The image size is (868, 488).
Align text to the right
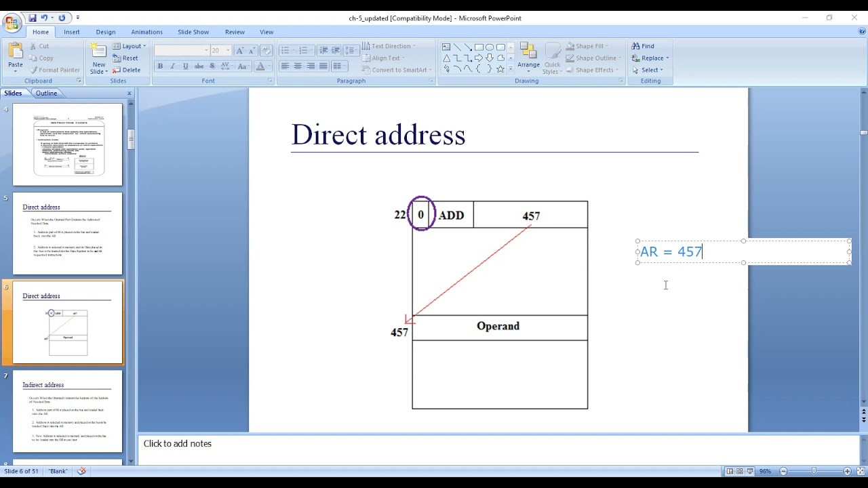pyautogui.click(x=311, y=66)
